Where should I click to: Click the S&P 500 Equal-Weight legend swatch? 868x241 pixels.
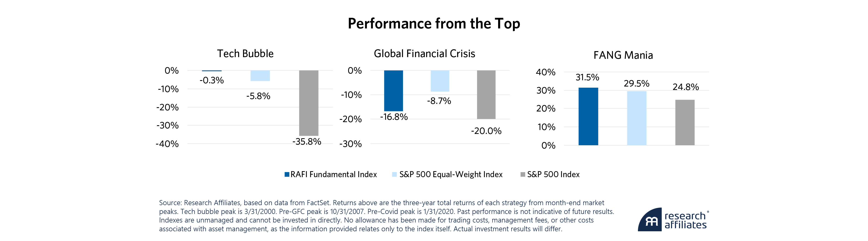pyautogui.click(x=395, y=174)
